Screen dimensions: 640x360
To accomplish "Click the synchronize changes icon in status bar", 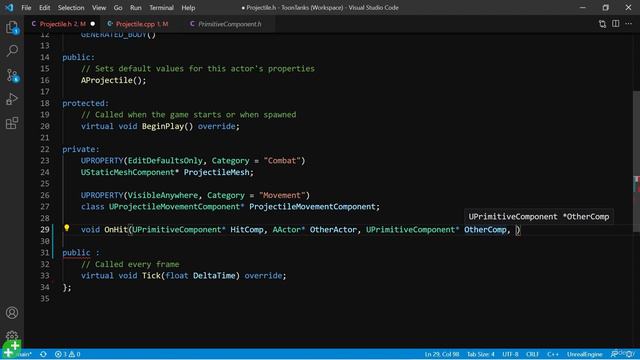I will click(43, 354).
